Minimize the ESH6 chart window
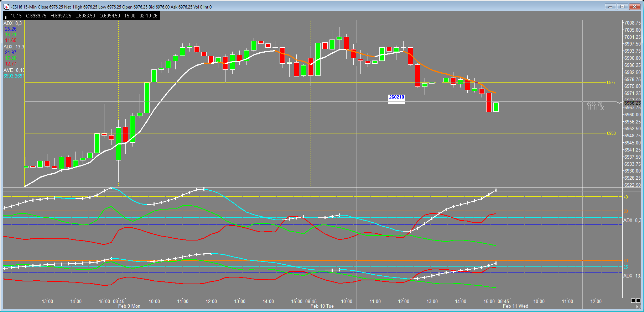Image resolution: width=644 pixels, height=312 pixels. (610, 7)
